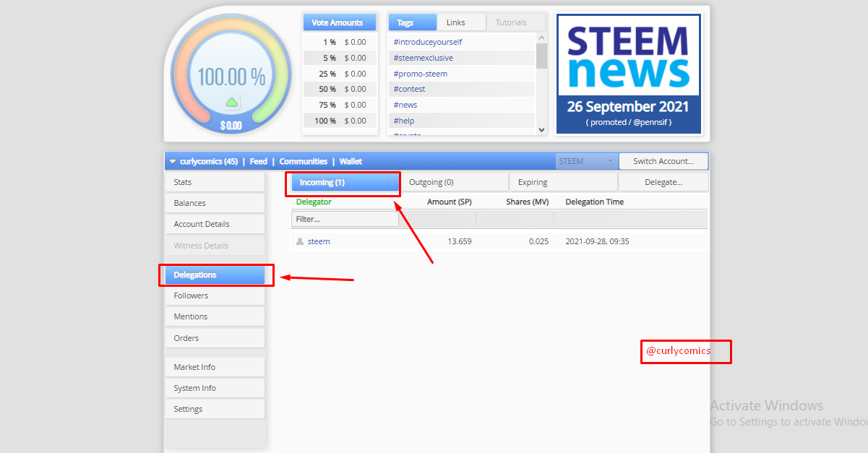Sort by Shares (MV) column header

(527, 202)
